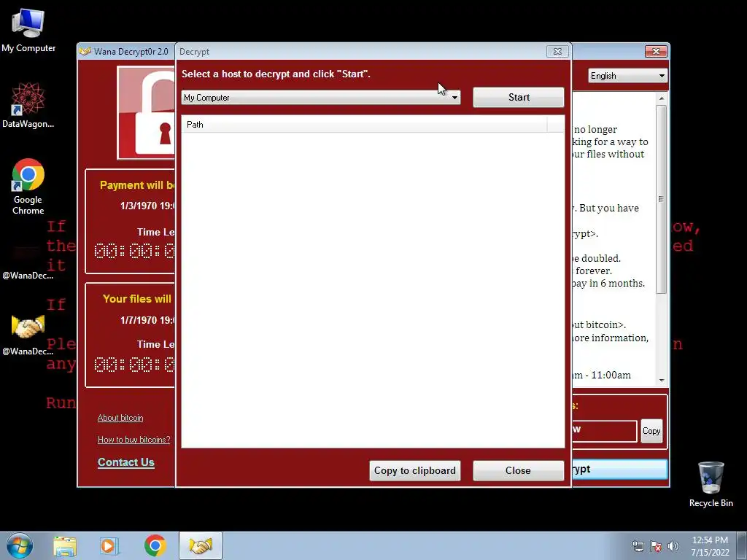The height and width of the screenshot is (560, 747).
Task: Open the DataWagon desktop shortcut
Action: tap(28, 105)
